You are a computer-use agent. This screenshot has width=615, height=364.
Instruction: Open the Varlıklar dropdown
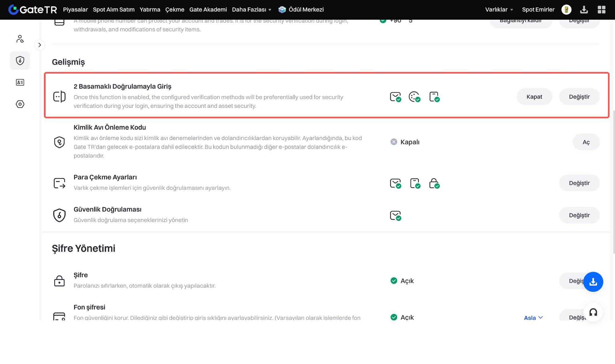point(499,10)
